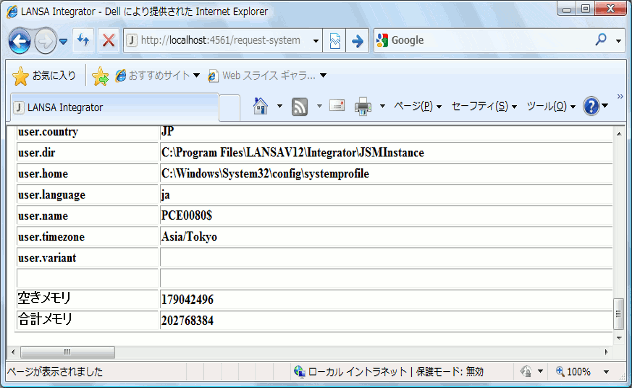Click the user.dir path value cell

point(386,153)
